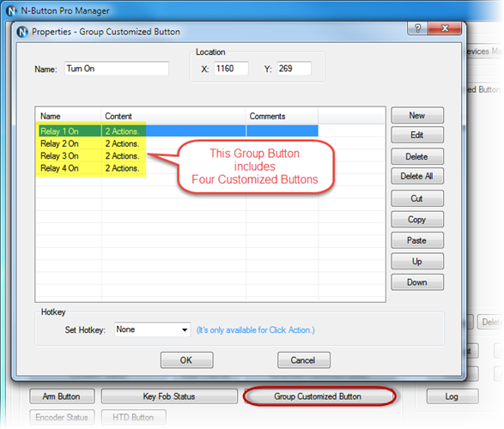Click the X location field
Image resolution: width=504 pixels, height=429 pixels.
(x=231, y=69)
